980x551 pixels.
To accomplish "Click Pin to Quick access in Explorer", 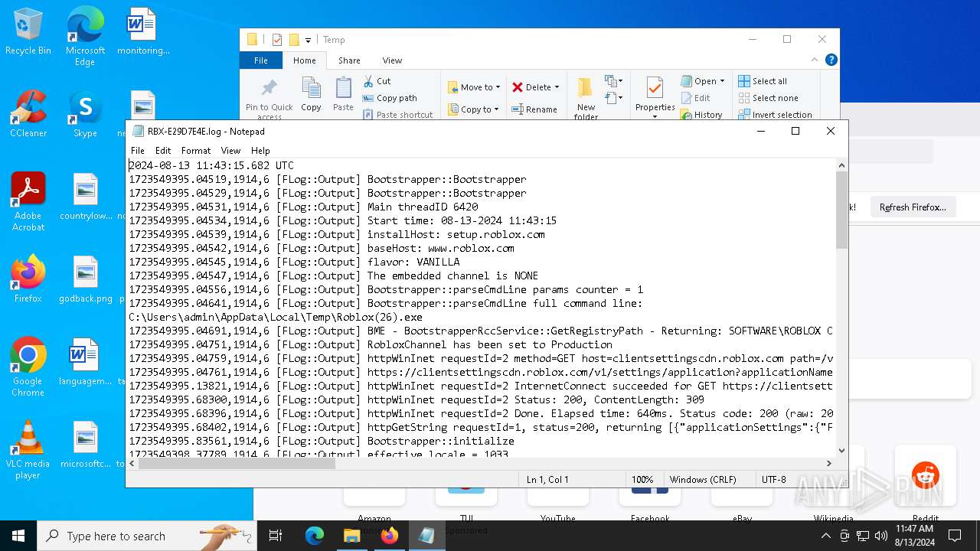I will pyautogui.click(x=269, y=99).
